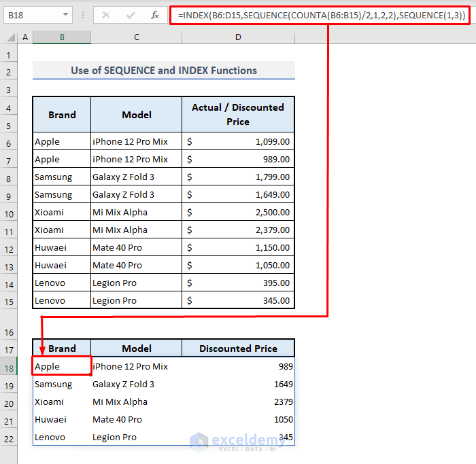
Task: Click the price cell '1,799.00'
Action: (238, 177)
